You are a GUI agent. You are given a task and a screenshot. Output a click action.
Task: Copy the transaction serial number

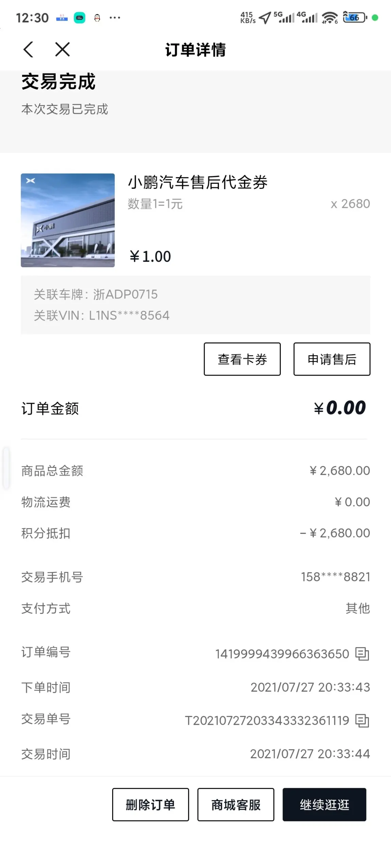(x=362, y=720)
